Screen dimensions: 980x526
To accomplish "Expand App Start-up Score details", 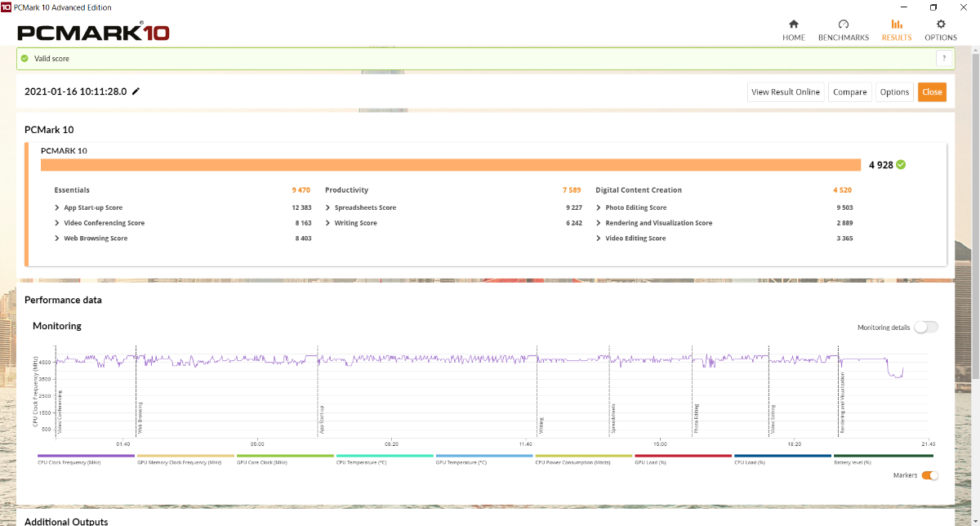I will tap(57, 207).
